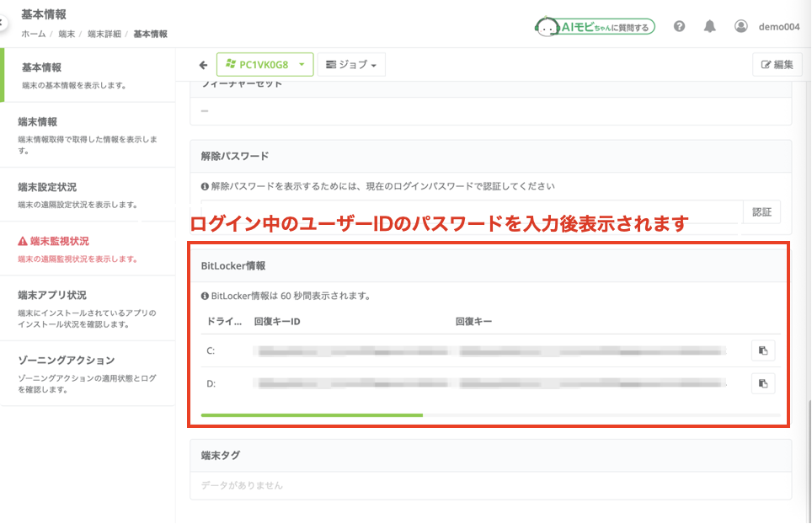Click the ドライ... column header
The image size is (812, 524).
[224, 322]
